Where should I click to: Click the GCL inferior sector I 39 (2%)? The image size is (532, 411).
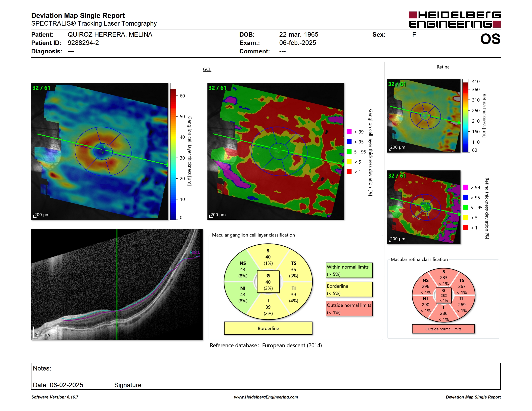[268, 307]
